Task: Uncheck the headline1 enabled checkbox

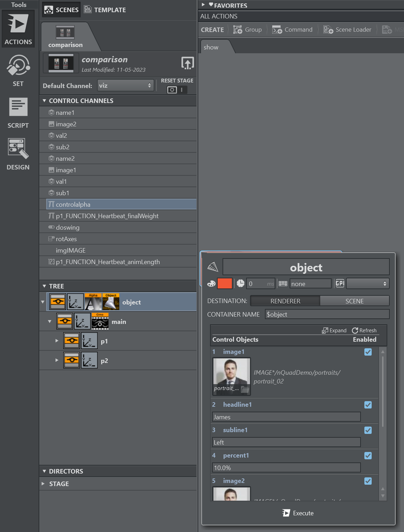Action: pyautogui.click(x=368, y=405)
